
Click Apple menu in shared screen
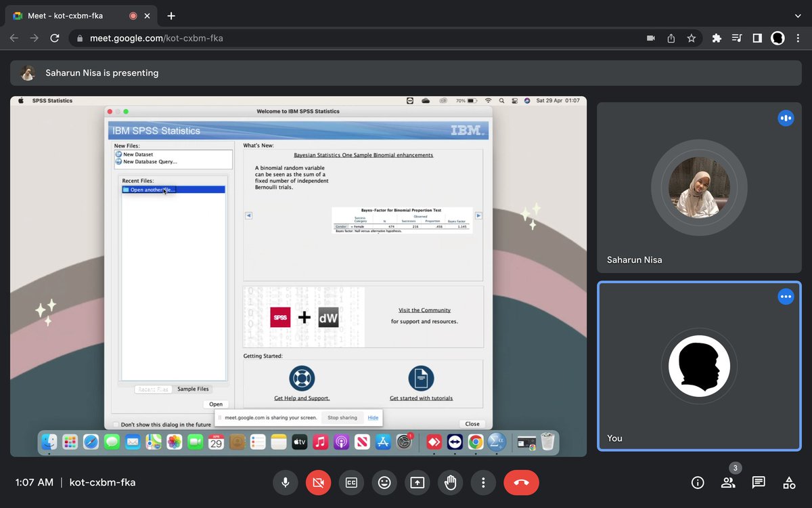20,100
